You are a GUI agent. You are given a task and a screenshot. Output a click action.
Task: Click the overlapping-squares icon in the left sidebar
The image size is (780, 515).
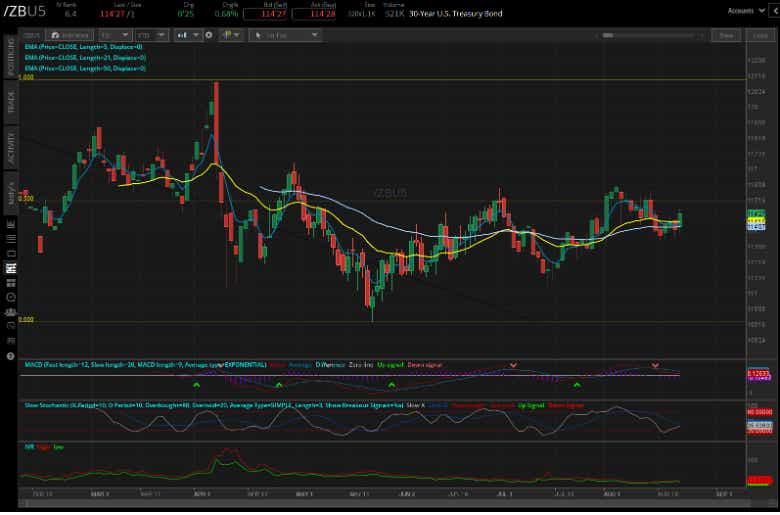pyautogui.click(x=10, y=326)
